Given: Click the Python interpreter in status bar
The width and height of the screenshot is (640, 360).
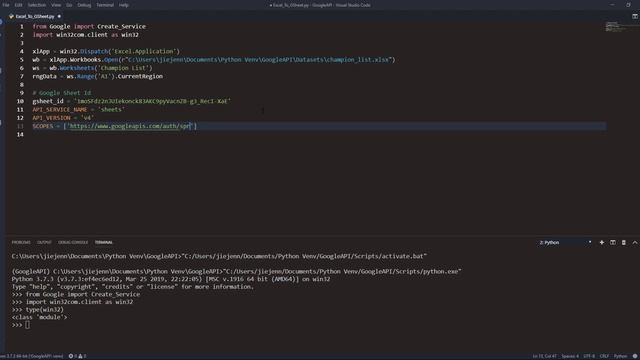Looking at the screenshot, I should tap(32, 356).
